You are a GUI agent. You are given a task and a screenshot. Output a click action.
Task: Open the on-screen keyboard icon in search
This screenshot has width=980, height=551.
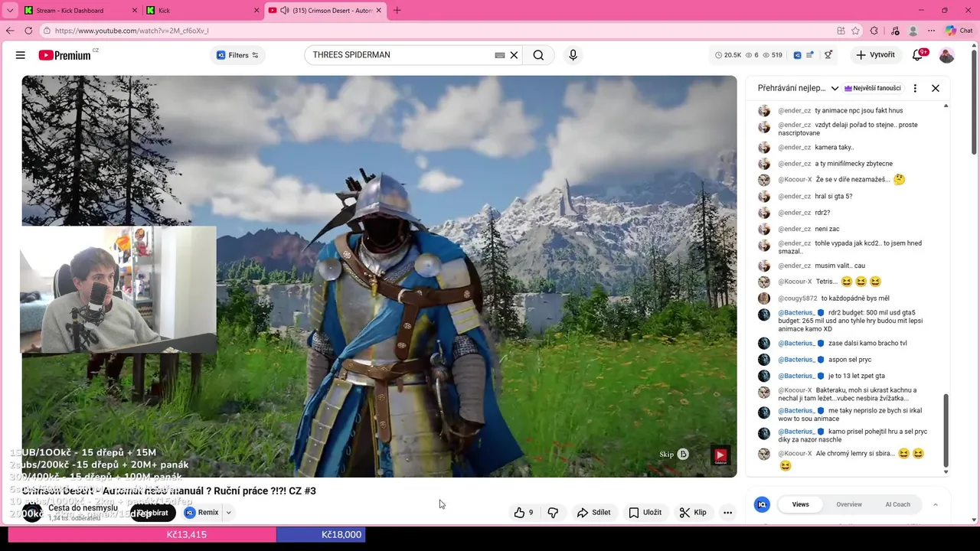click(x=500, y=55)
